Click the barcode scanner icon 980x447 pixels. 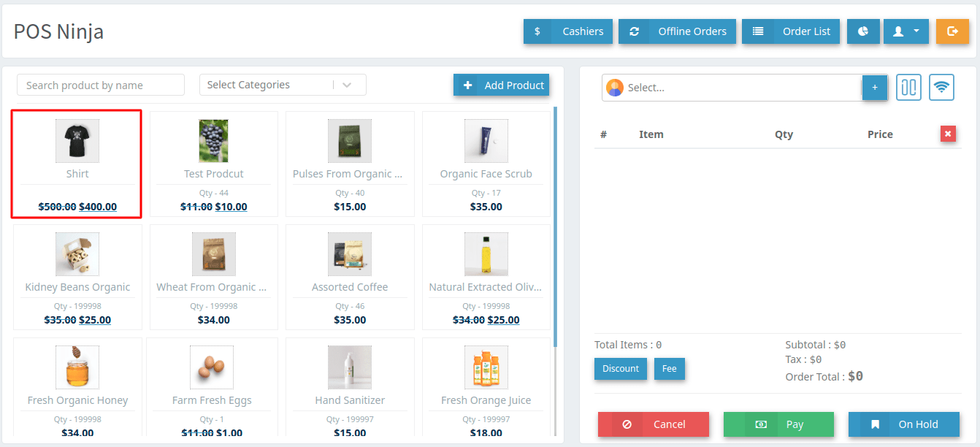tap(908, 88)
